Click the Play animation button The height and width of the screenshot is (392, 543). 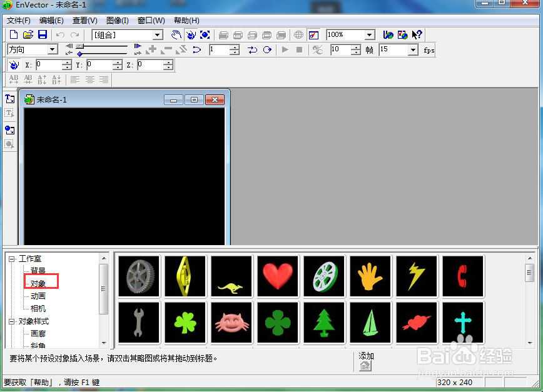[285, 50]
